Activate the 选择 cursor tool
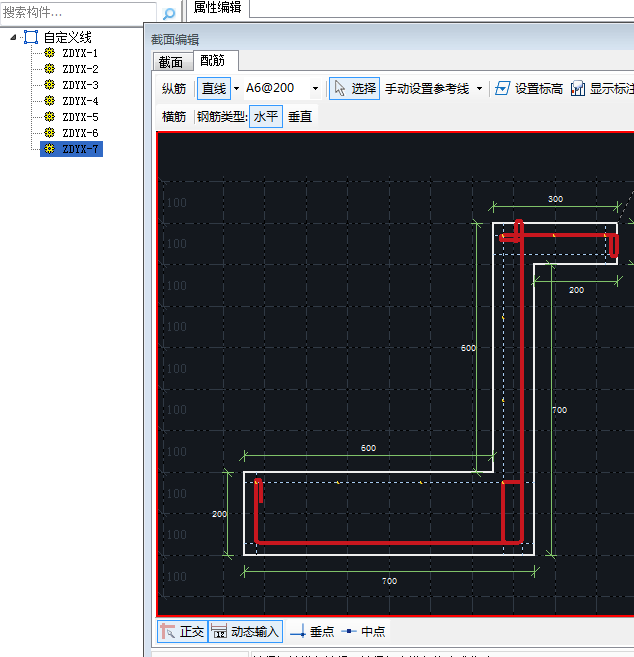Viewport: 634px width, 657px height. 355,88
